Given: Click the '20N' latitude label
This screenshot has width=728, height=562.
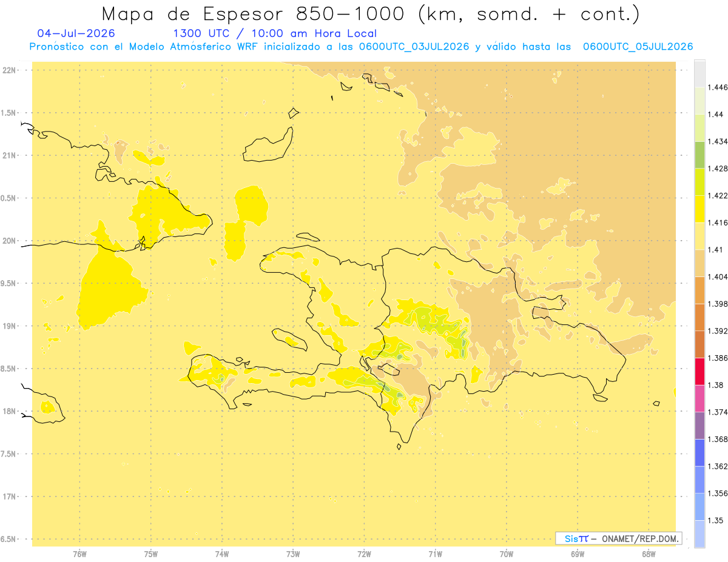Looking at the screenshot, I should pos(9,241).
